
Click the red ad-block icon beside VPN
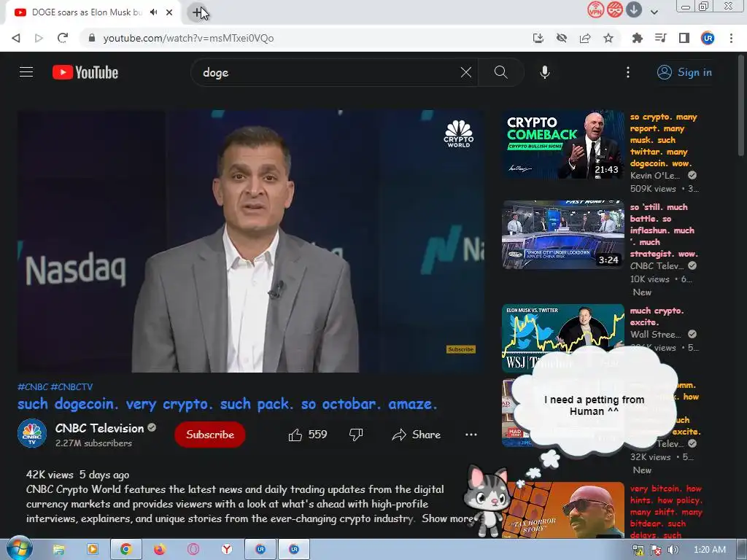coord(614,9)
